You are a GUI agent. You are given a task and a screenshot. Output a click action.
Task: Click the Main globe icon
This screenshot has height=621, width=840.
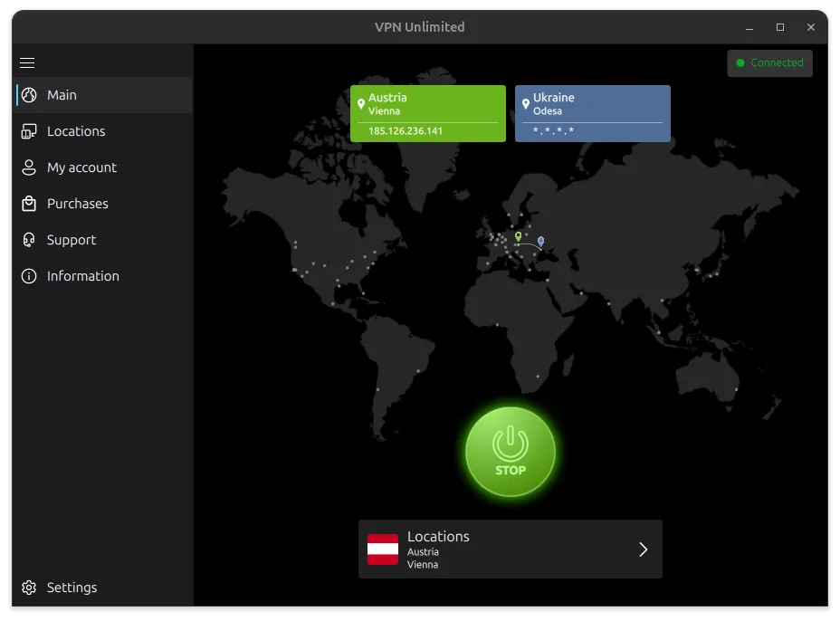point(29,95)
